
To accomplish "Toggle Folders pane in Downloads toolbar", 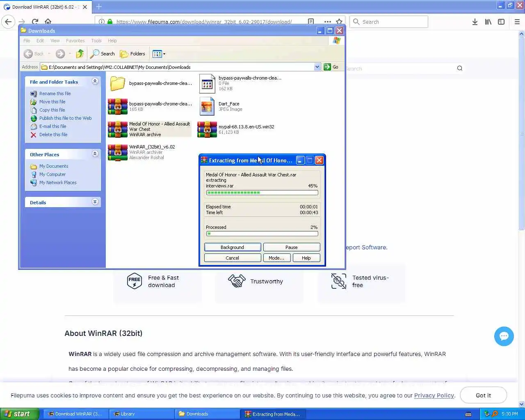I will point(132,54).
